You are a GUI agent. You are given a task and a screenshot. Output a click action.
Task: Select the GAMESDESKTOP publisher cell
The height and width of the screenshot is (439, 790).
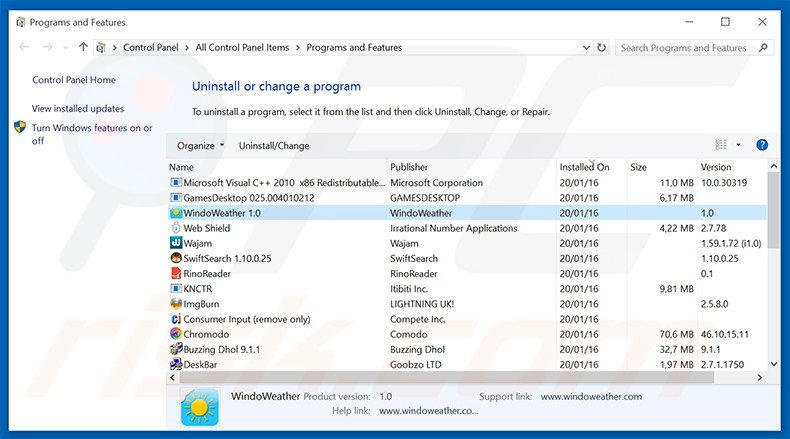425,198
